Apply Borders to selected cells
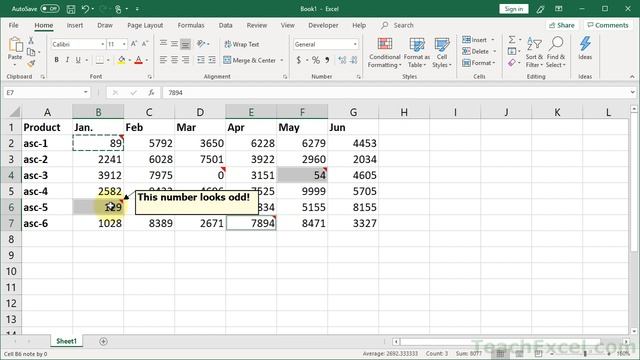The width and height of the screenshot is (640, 360). pos(100,60)
